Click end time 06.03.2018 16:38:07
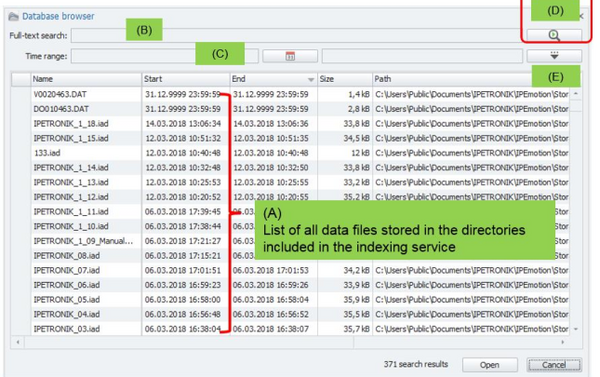Screen dimensions: 600x377 (x=271, y=329)
